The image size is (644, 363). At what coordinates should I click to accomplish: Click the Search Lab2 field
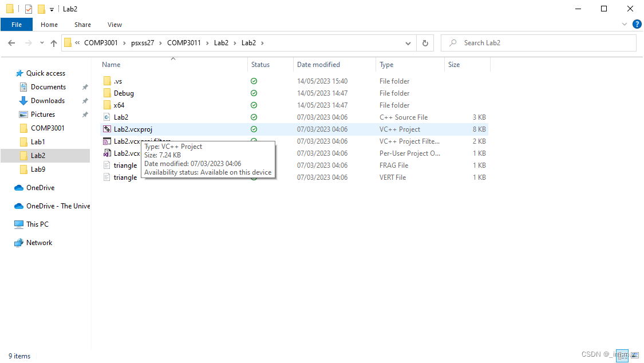click(x=539, y=43)
